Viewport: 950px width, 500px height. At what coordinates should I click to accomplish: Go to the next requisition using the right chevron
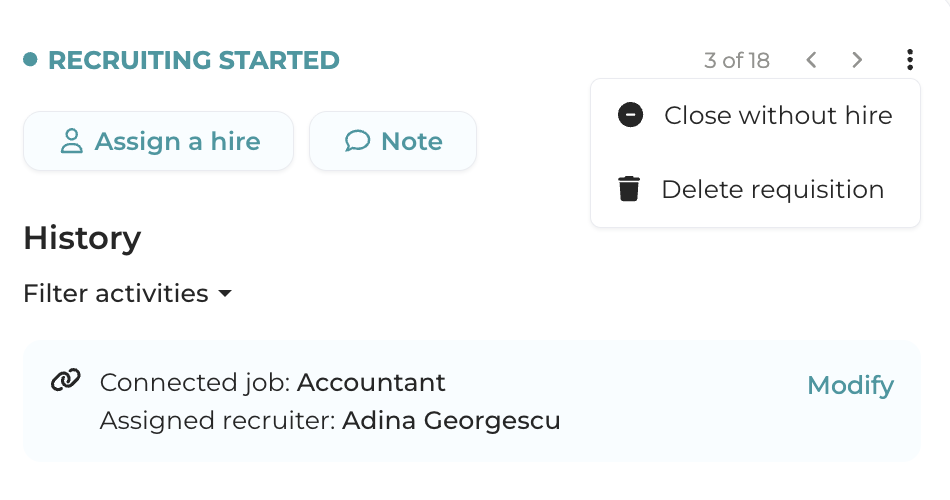(x=857, y=60)
